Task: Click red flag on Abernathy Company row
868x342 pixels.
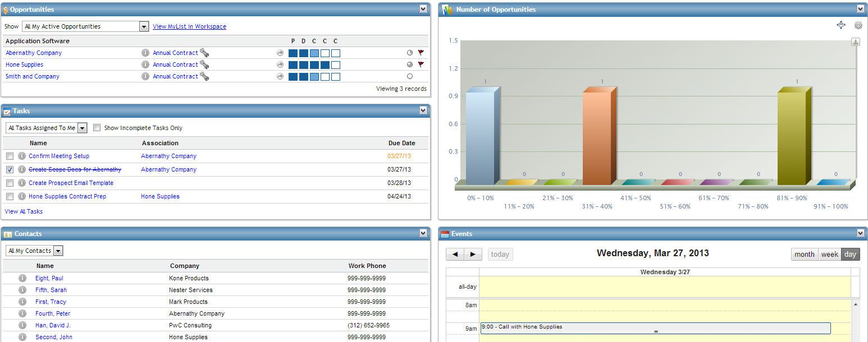Action: click(x=421, y=53)
